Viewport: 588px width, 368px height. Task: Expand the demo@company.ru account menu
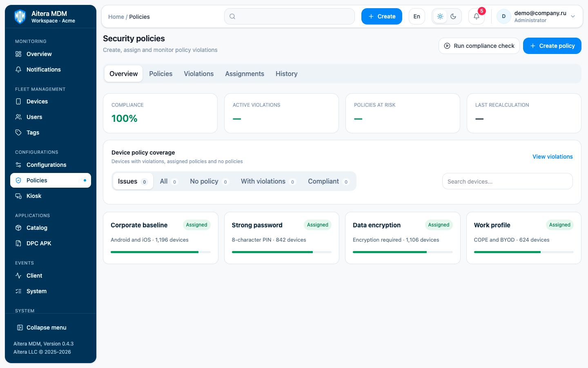pyautogui.click(x=537, y=16)
